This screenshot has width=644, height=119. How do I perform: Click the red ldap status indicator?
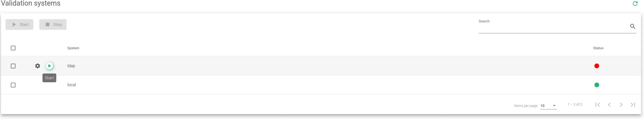[596, 66]
